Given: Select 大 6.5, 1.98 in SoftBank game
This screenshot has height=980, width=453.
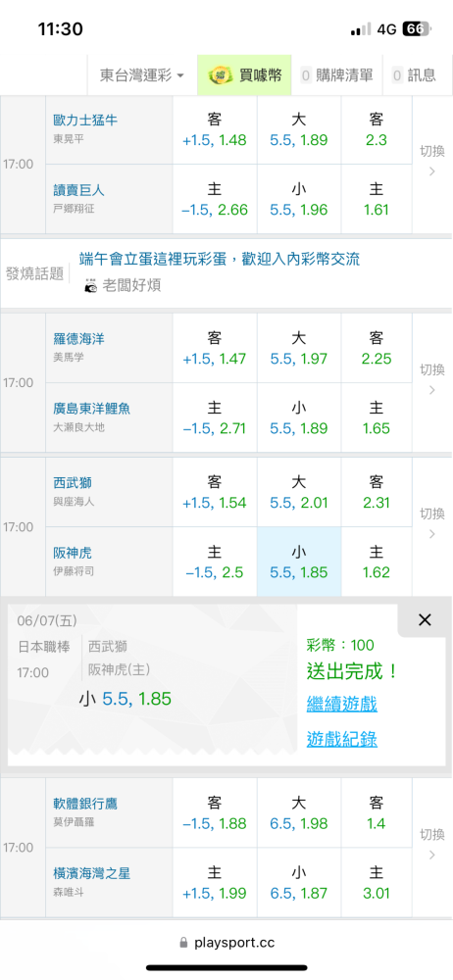Looking at the screenshot, I should pos(299,813).
